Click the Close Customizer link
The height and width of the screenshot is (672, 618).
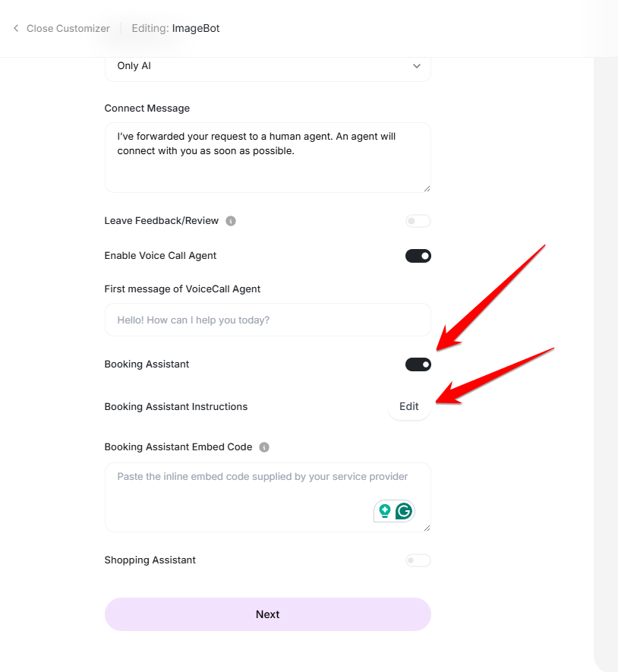tap(68, 28)
